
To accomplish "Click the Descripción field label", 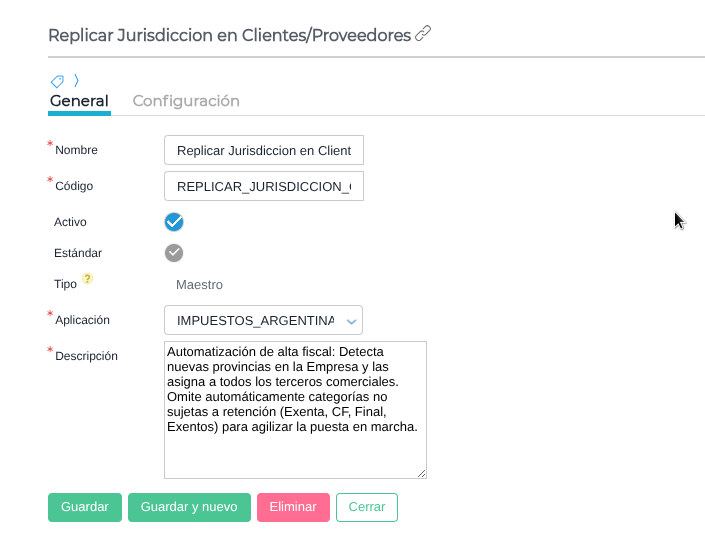I will (x=86, y=356).
